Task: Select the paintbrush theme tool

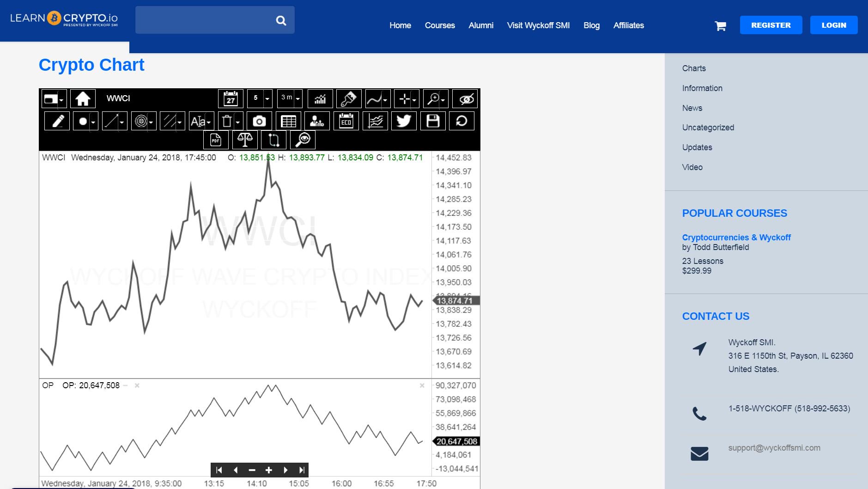Action: [349, 98]
